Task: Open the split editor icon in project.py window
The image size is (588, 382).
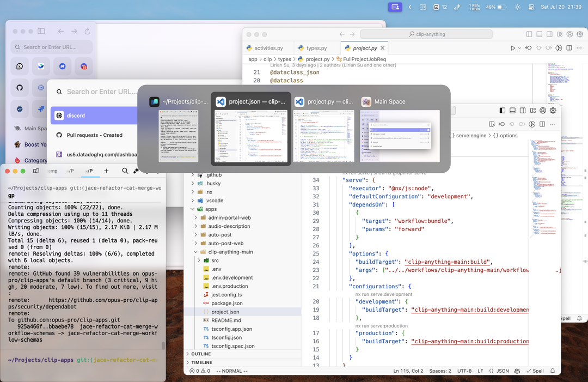Action: click(569, 48)
